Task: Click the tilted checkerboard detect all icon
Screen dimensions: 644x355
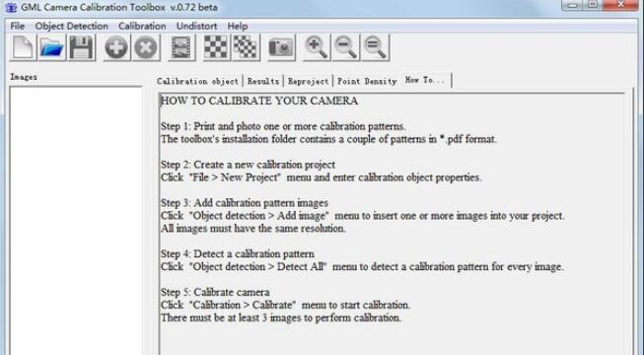Action: coord(246,47)
